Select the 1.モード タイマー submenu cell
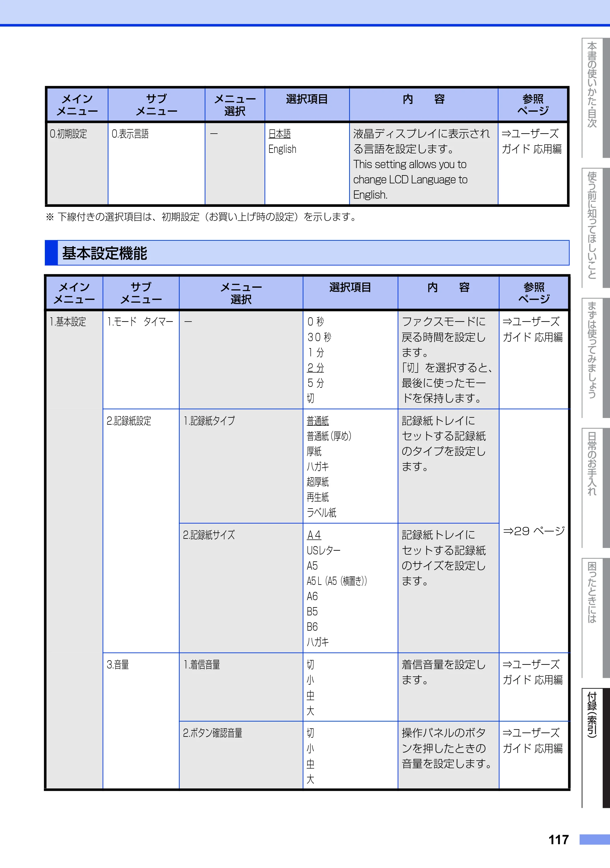The width and height of the screenshot is (610, 868). 141,360
